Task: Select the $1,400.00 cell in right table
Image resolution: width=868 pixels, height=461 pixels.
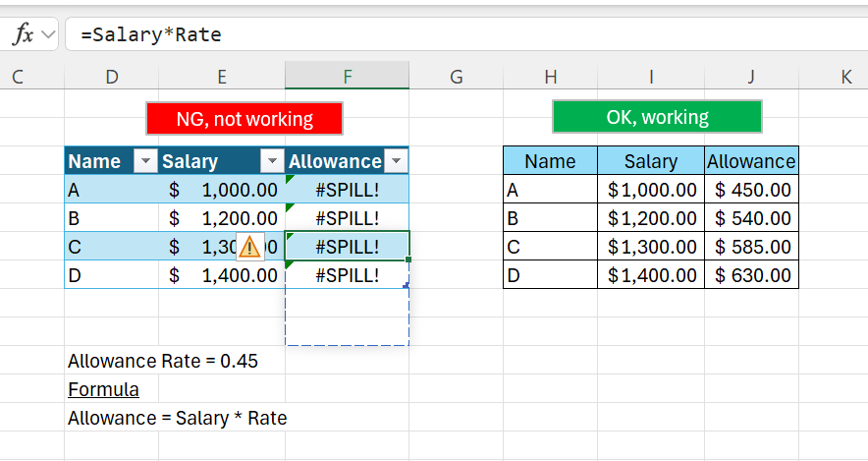Action: coord(651,275)
